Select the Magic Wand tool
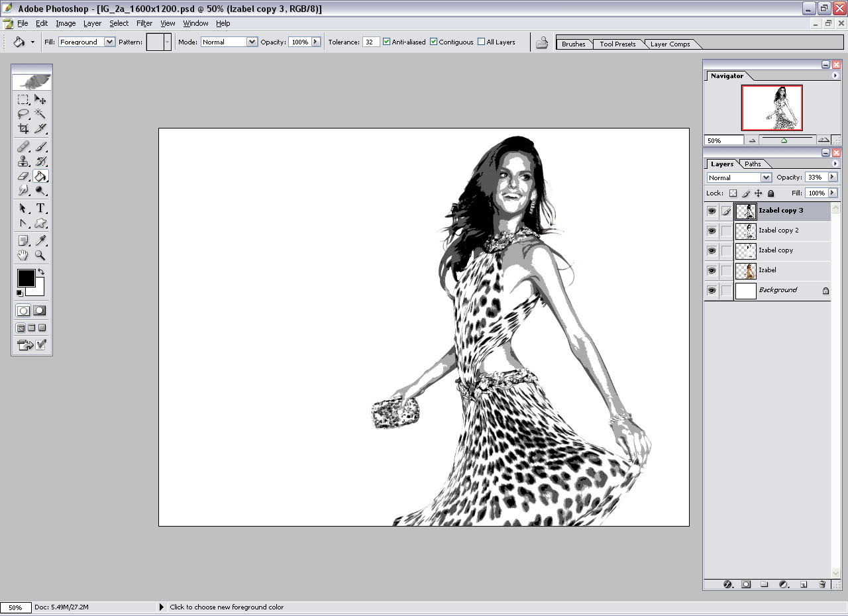Viewport: 848px width, 616px height. 40,114
